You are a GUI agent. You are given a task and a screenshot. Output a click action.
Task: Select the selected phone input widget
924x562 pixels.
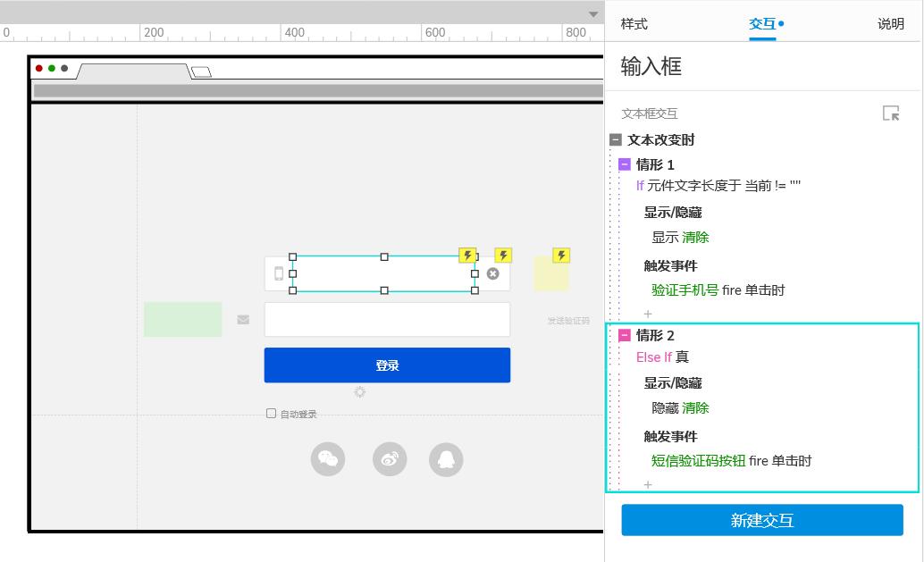(x=383, y=273)
